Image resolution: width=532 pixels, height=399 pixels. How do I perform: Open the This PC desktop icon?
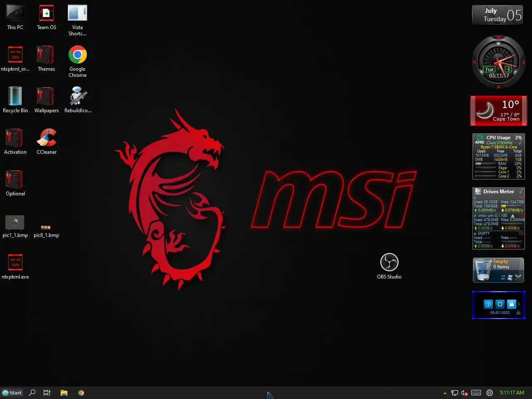[15, 17]
